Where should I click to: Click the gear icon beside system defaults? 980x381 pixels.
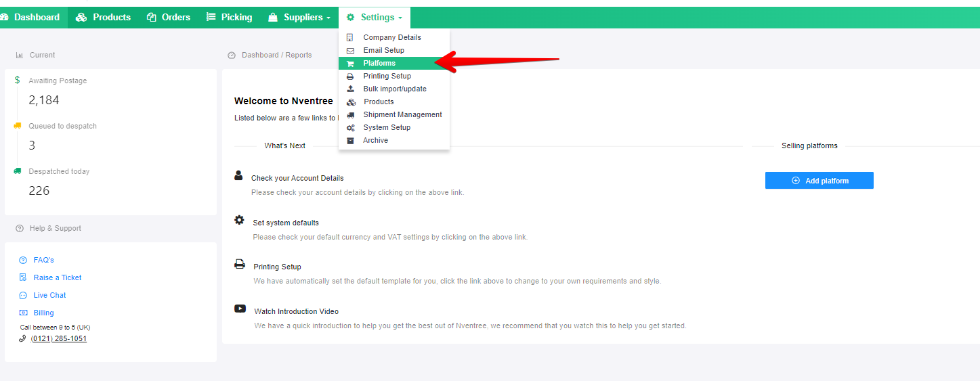239,220
